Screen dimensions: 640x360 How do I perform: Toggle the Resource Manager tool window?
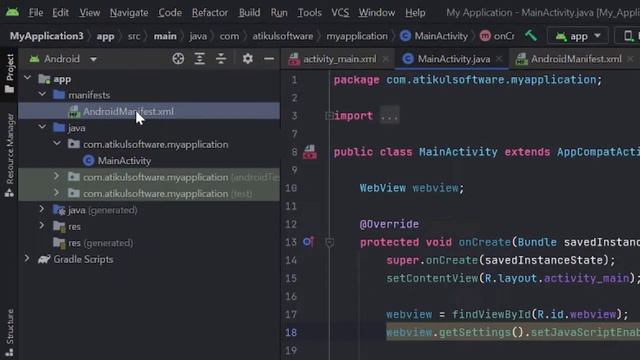(9, 155)
